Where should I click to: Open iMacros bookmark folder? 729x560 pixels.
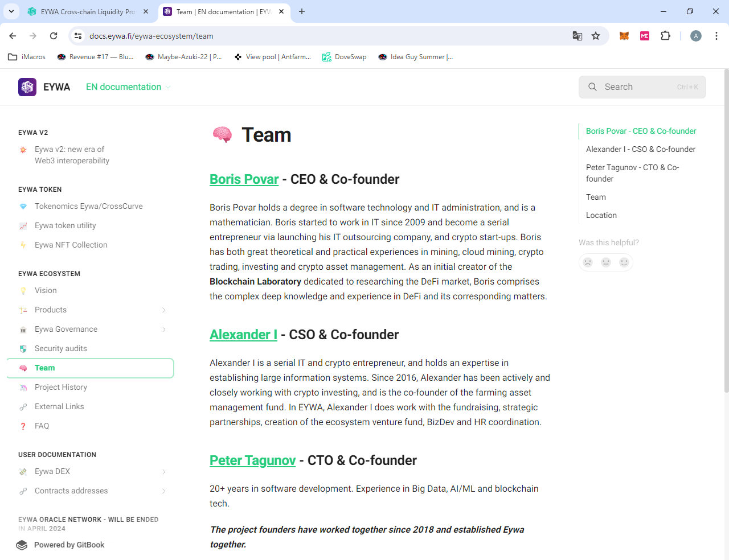point(27,57)
